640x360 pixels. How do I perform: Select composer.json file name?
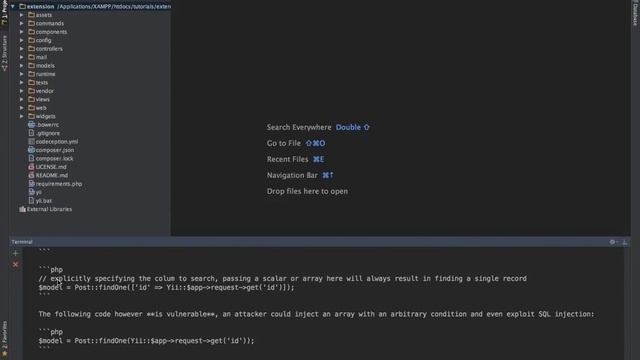(55, 150)
